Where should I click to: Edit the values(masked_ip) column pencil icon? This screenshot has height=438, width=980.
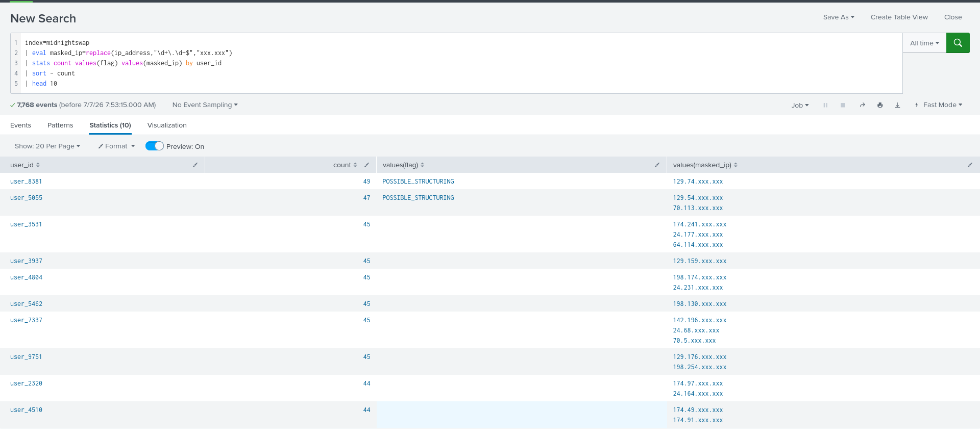click(x=970, y=165)
